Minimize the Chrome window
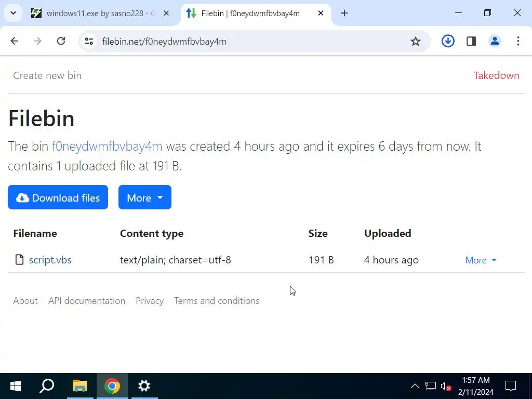The image size is (532, 399). pyautogui.click(x=458, y=13)
